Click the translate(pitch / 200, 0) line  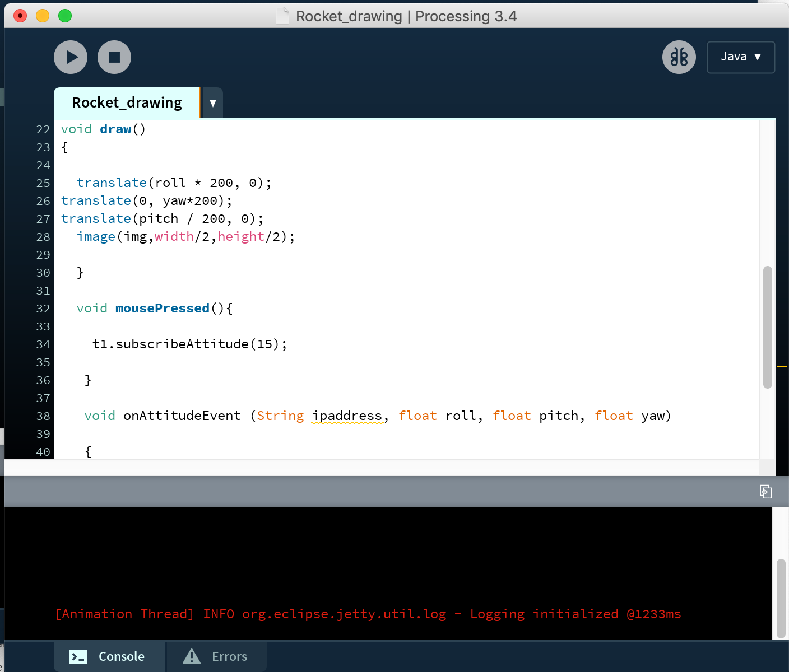click(x=162, y=219)
